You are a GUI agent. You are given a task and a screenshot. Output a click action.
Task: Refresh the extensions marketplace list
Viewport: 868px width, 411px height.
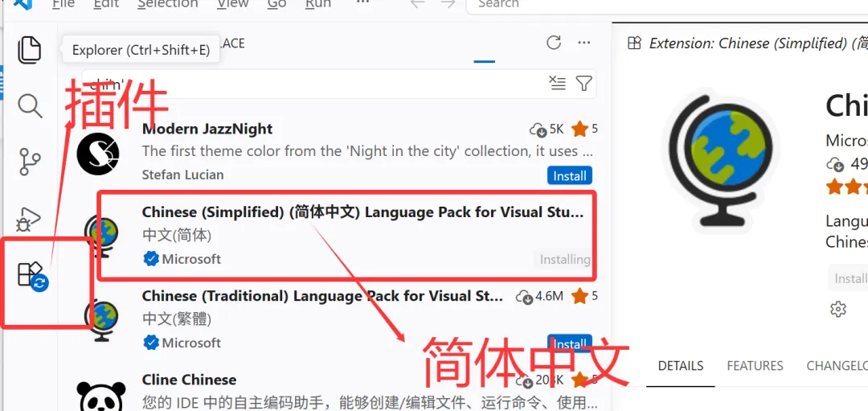(554, 43)
